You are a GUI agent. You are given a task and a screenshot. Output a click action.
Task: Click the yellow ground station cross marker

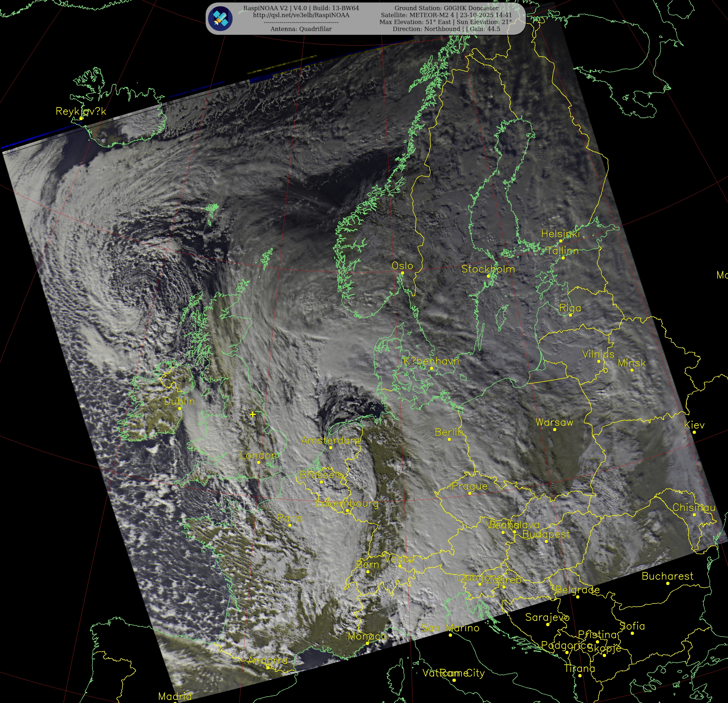pos(253,414)
